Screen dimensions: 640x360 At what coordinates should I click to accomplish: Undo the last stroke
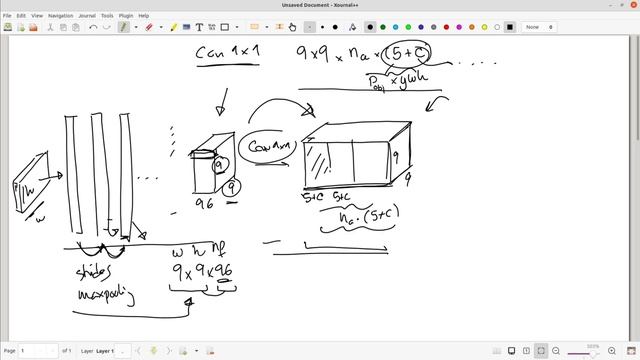(x=93, y=27)
